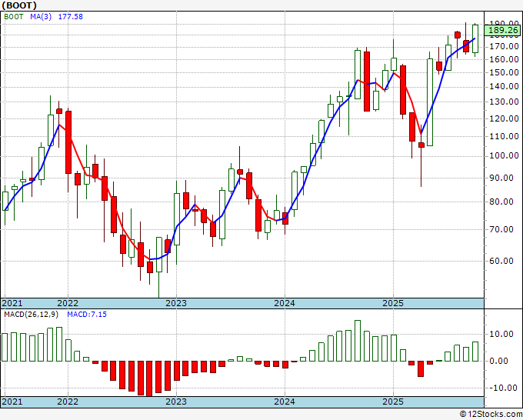Click the lowest red MACD bar in 2022
Screen dimensions: 523x420
[149, 378]
